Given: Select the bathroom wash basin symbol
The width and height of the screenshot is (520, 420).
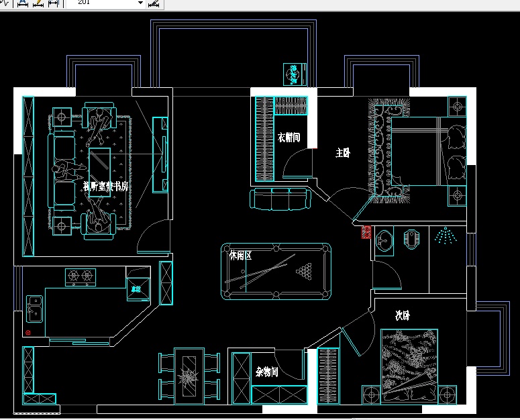Looking at the screenshot, I should click(x=384, y=241).
